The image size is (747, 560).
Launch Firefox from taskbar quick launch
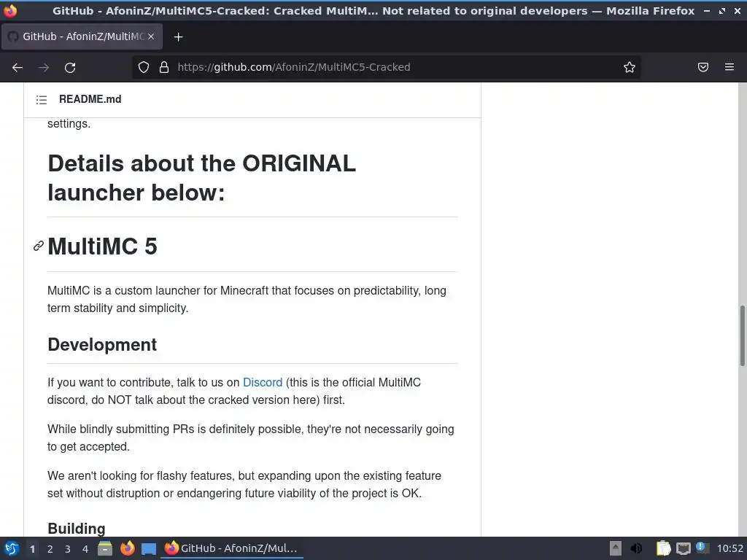tap(127, 548)
